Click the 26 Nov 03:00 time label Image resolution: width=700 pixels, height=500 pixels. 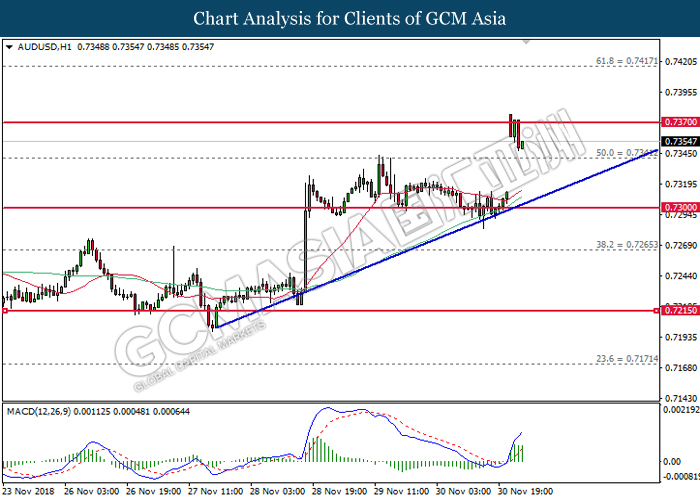coord(92,492)
